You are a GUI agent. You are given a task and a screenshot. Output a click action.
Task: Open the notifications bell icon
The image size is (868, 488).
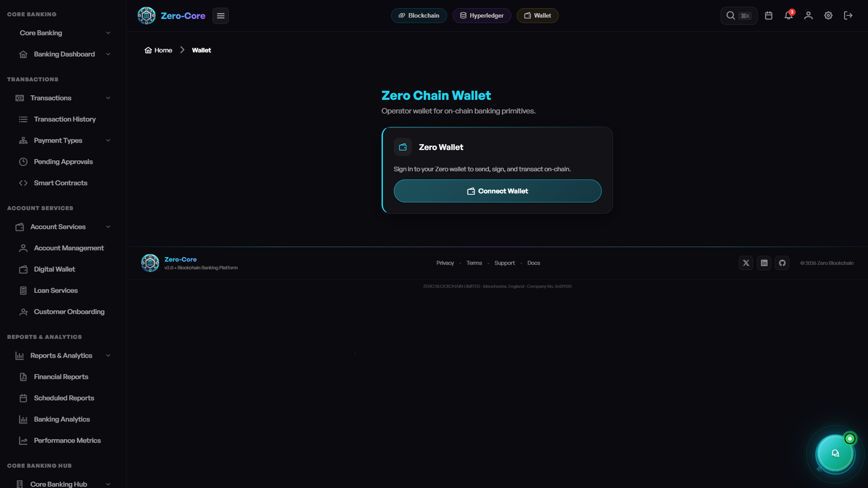(x=788, y=16)
